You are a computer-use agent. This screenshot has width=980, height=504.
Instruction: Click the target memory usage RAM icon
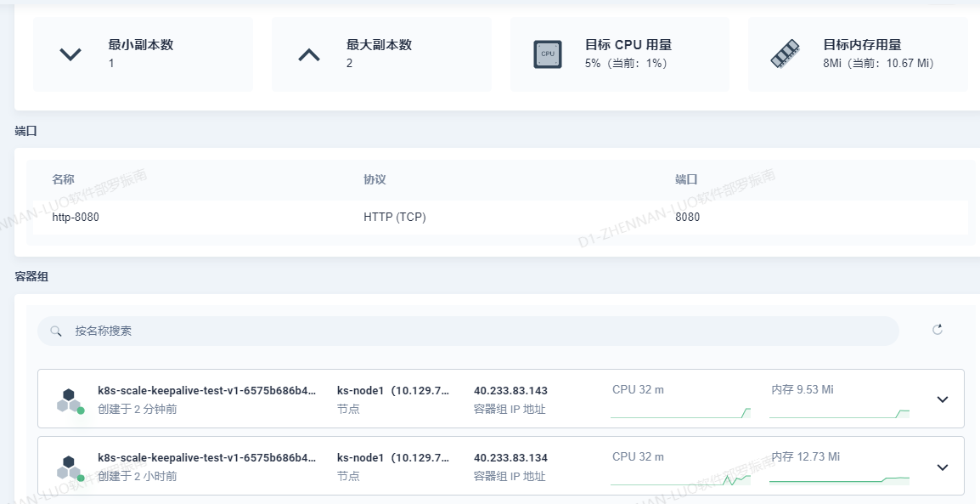(x=785, y=54)
